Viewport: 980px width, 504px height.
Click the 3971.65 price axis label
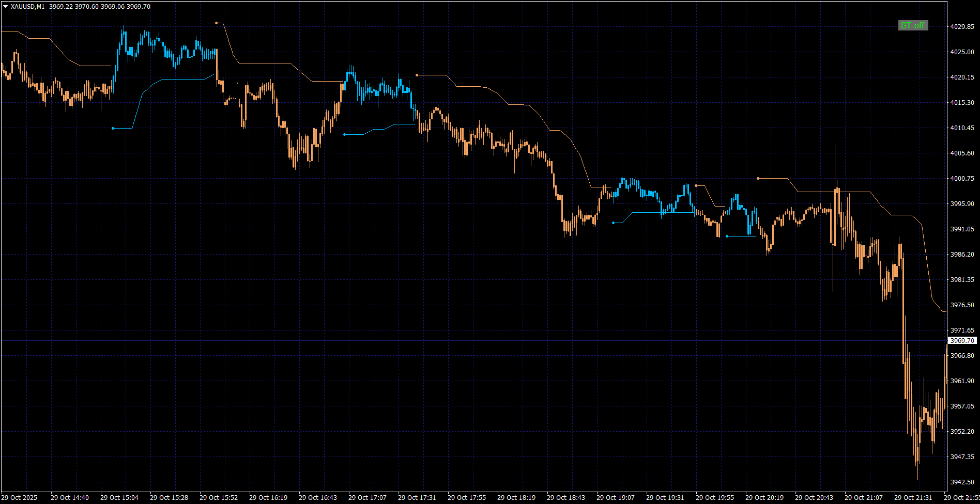pos(962,330)
